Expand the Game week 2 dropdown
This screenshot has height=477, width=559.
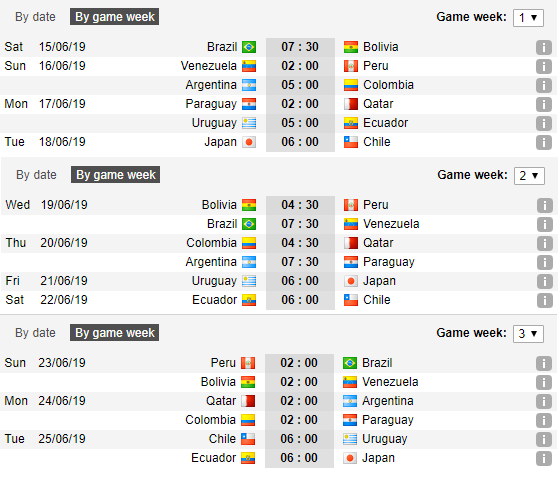[x=529, y=176]
